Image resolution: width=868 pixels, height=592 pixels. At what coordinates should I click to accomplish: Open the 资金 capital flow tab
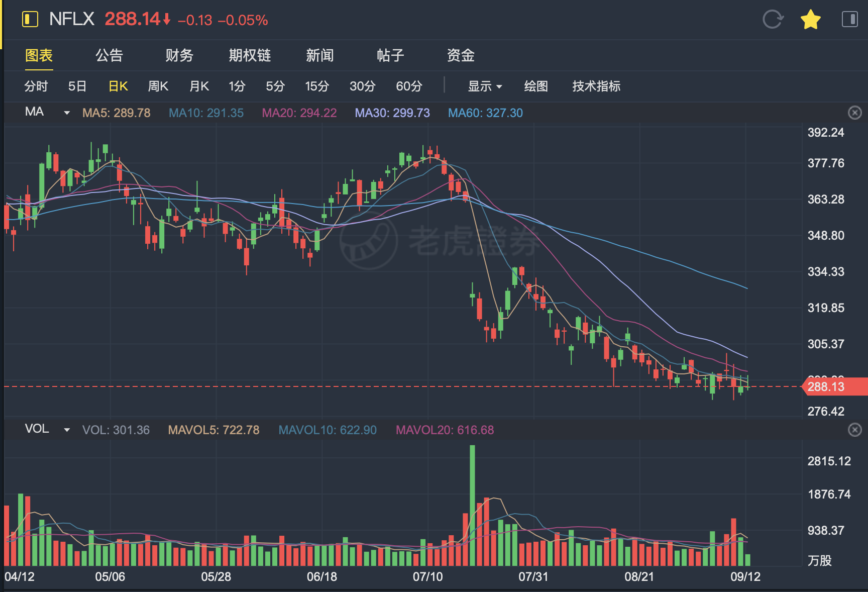[x=461, y=55]
